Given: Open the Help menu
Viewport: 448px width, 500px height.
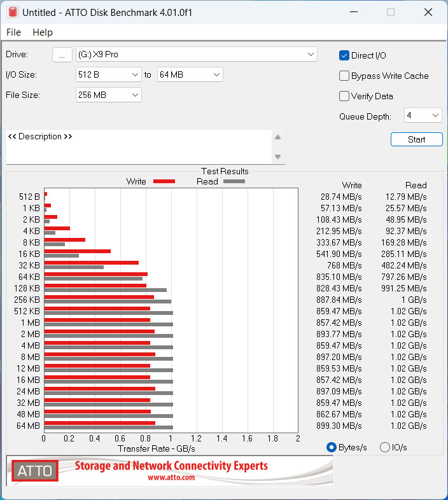Looking at the screenshot, I should (43, 32).
